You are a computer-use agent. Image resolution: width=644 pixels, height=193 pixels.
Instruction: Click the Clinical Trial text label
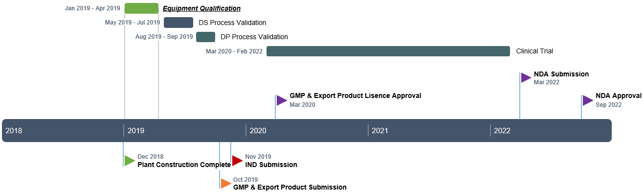pyautogui.click(x=534, y=51)
